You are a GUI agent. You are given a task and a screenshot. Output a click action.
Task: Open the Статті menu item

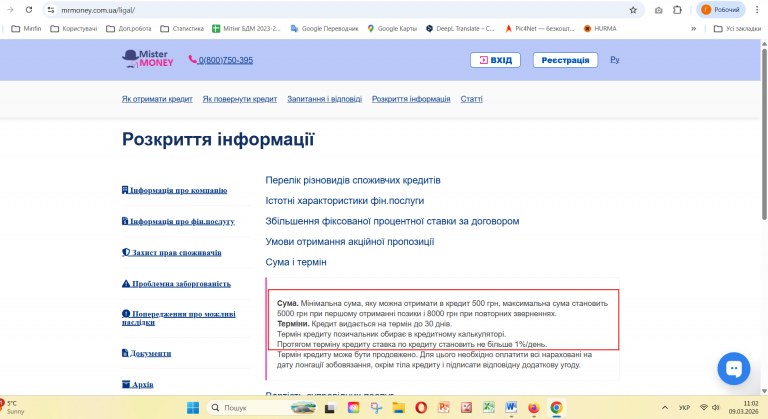(x=471, y=99)
